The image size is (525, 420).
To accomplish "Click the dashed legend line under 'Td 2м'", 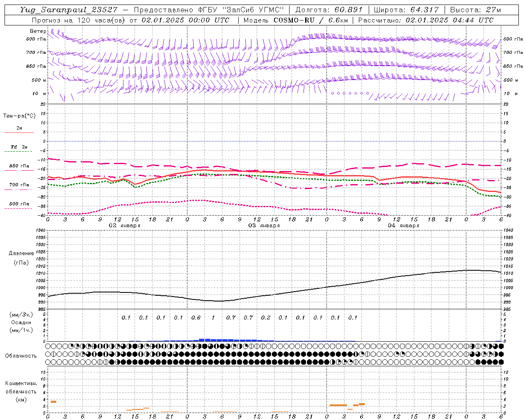I will click(19, 152).
